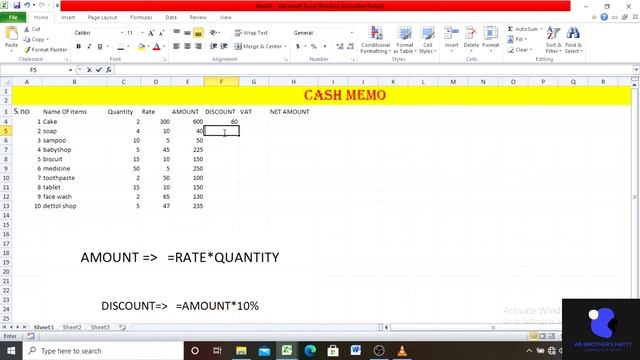This screenshot has height=360, width=640.
Task: Expand the Fill dropdown in Editing group
Action: click(x=526, y=39)
